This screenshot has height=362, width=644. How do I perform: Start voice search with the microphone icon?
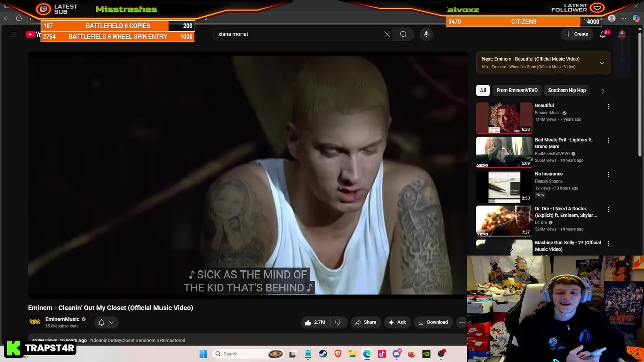pyautogui.click(x=426, y=34)
